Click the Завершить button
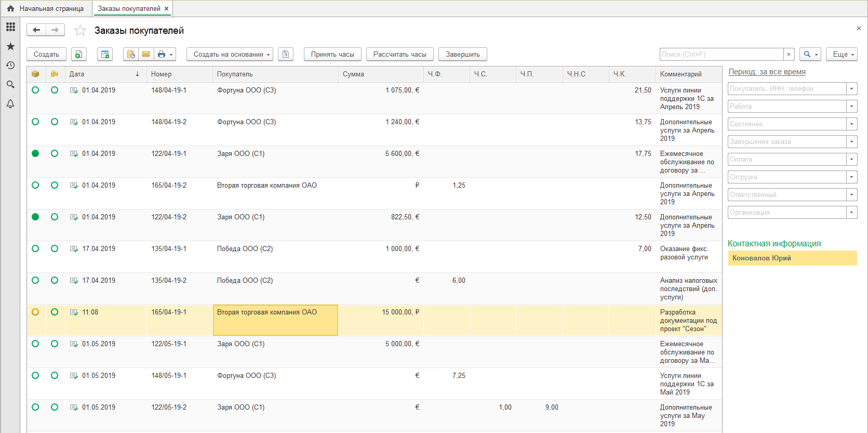Screen dimensions: 868x433 [x=463, y=54]
